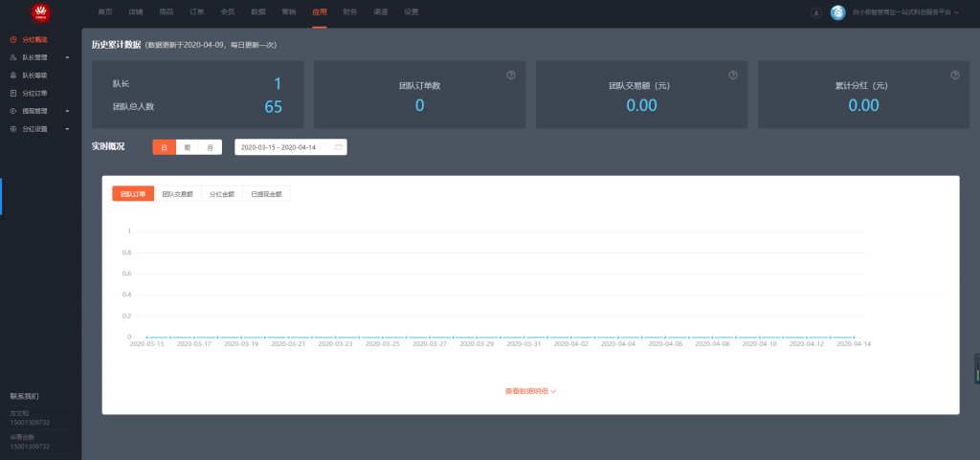This screenshot has width=980, height=460.
Task: Click the calendar icon in date range field
Action: coord(339,147)
